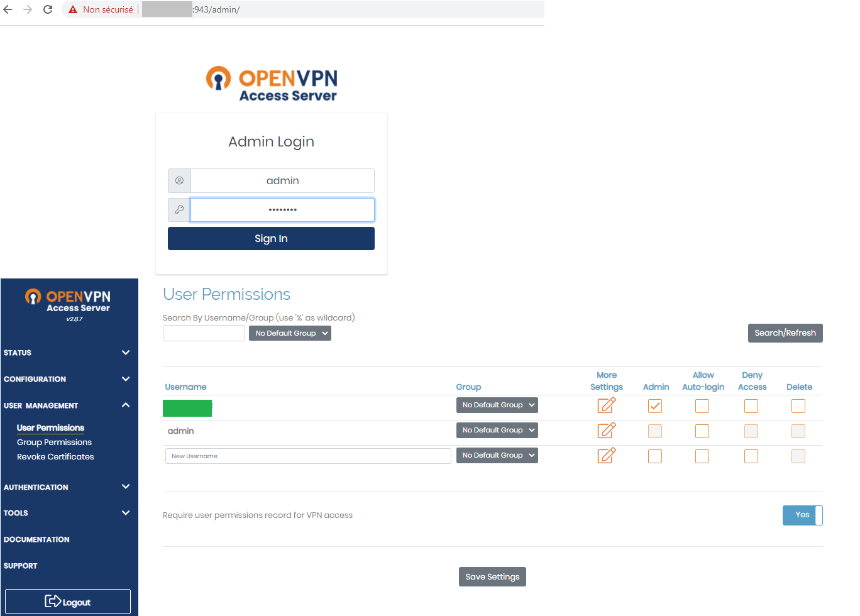Click the 'admin' username table cell
Image resolution: width=860 pixels, height=616 pixels.
coord(180,431)
